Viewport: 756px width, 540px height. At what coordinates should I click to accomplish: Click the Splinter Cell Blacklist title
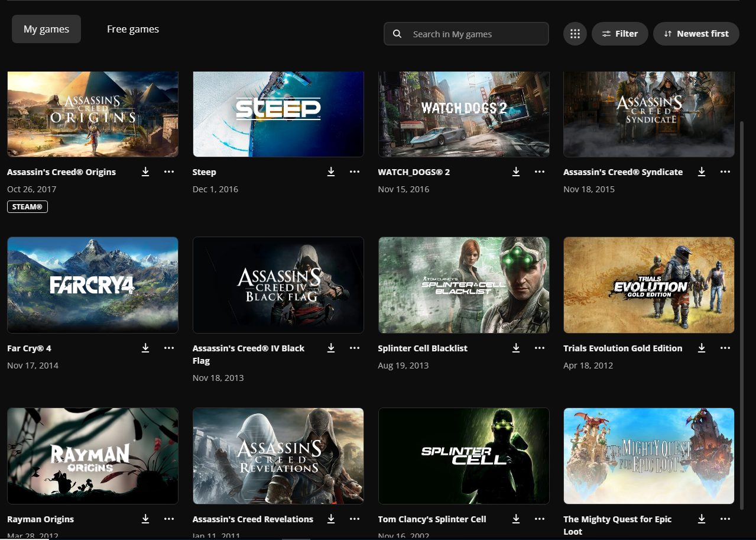tap(423, 348)
